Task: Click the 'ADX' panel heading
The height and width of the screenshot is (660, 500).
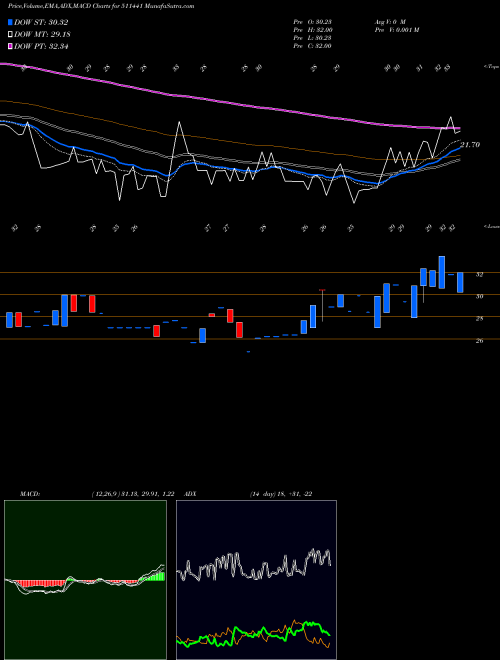Action: pos(191,494)
